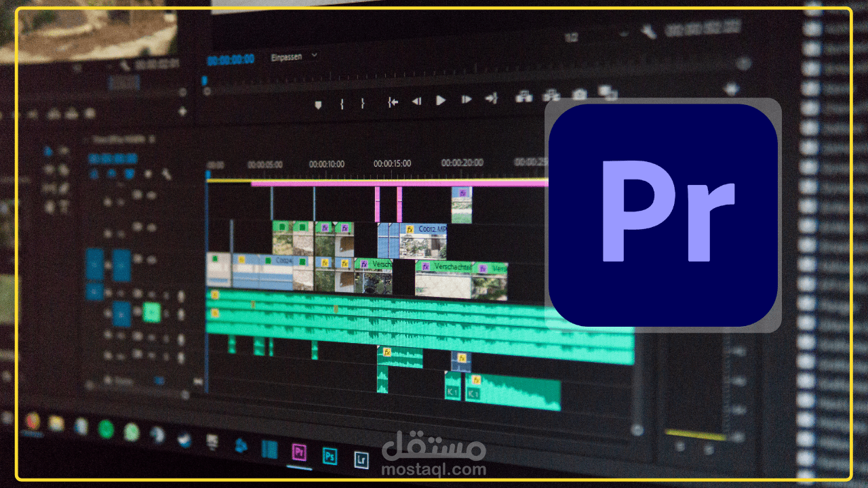The height and width of the screenshot is (488, 868).
Task: Play the sequence in Program Monitor
Action: 441,100
